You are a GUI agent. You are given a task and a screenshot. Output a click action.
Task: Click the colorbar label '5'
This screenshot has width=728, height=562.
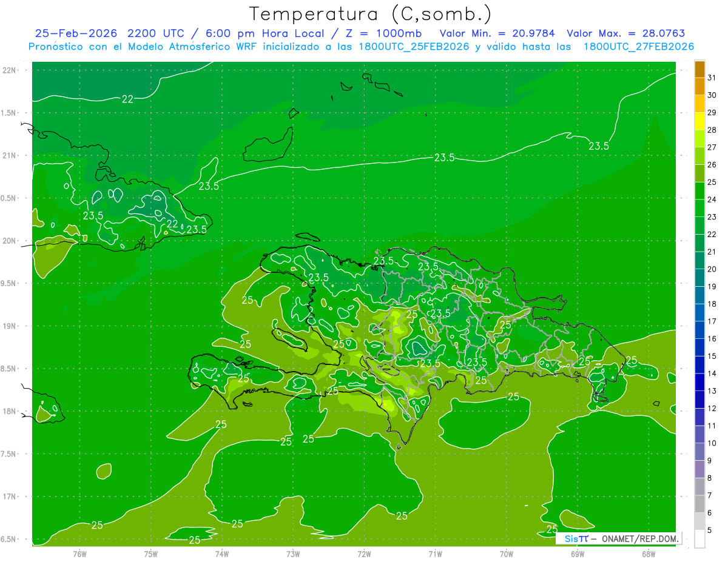click(x=710, y=530)
